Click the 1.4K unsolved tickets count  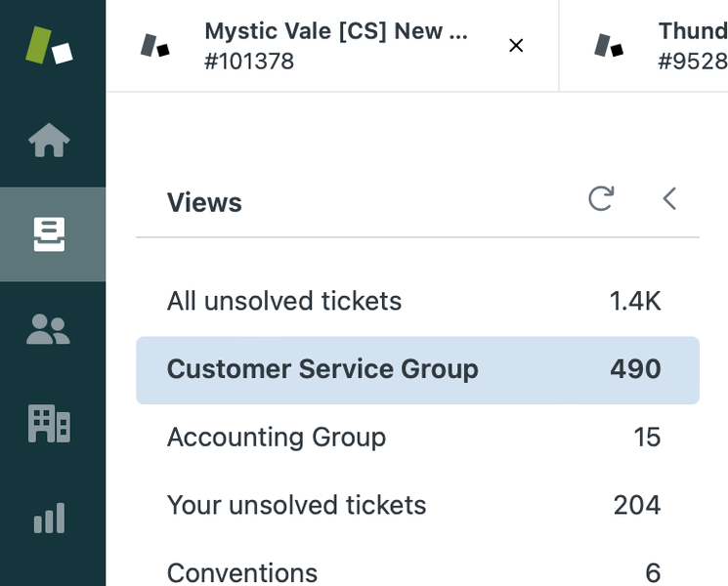click(x=635, y=301)
